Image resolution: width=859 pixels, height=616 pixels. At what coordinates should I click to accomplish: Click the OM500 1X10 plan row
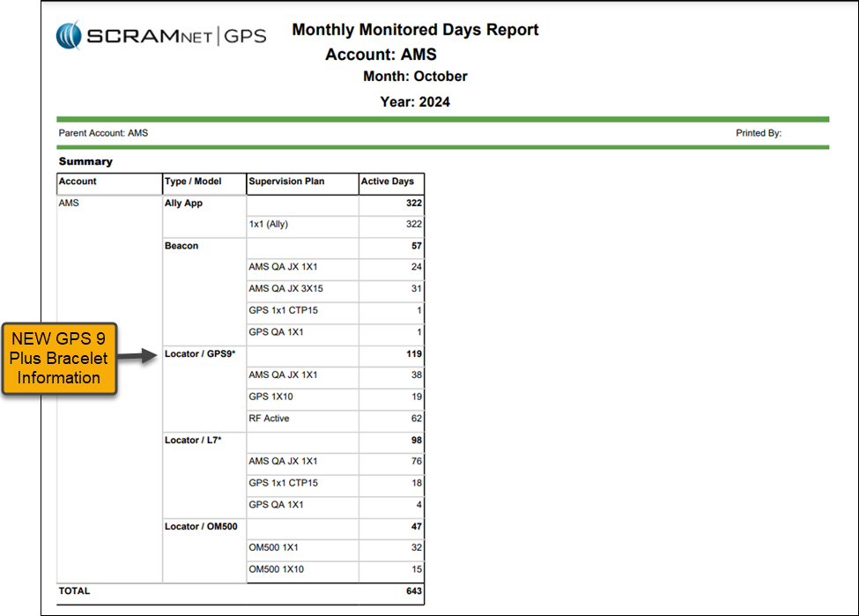click(276, 569)
